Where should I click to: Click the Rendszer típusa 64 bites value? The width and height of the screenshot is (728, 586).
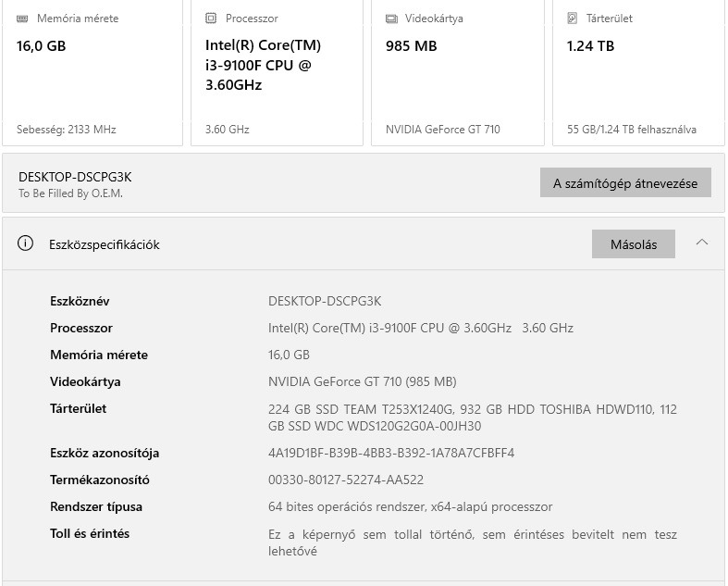coord(410,506)
